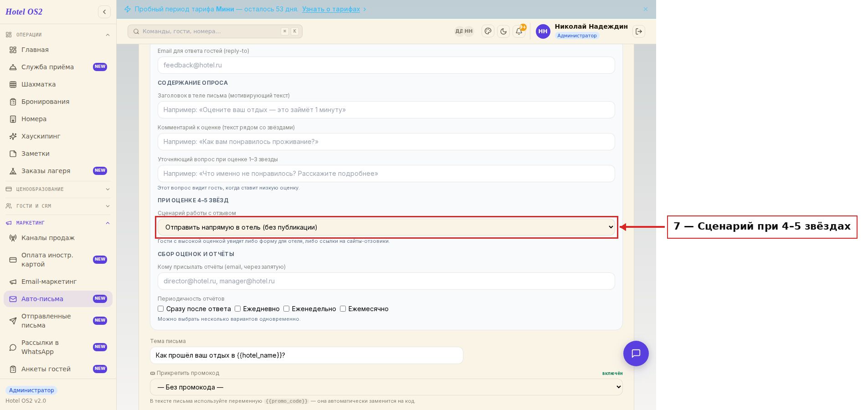Image resolution: width=868 pixels, height=410 pixels.
Task: Toggle dark mode moon icon
Action: click(x=503, y=31)
